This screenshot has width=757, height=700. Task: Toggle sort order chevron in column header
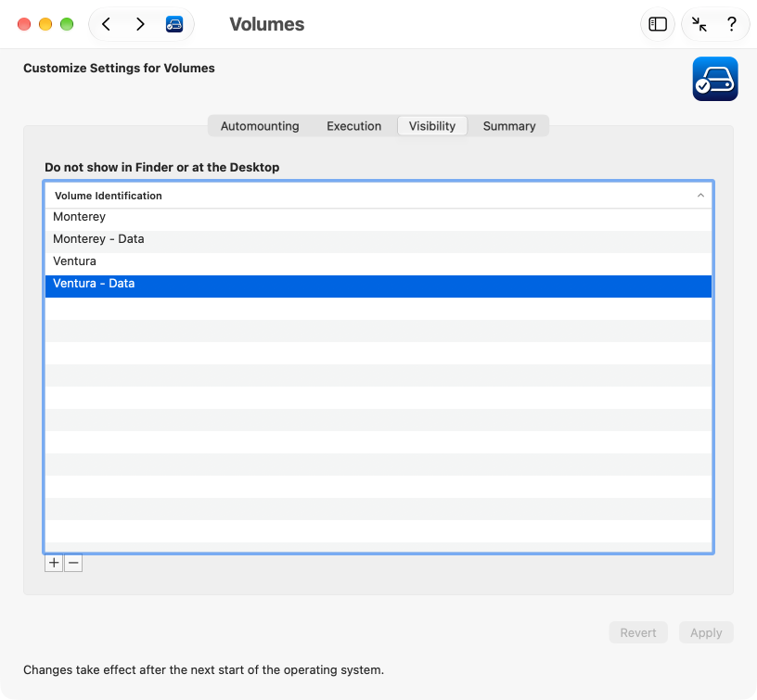tap(700, 196)
